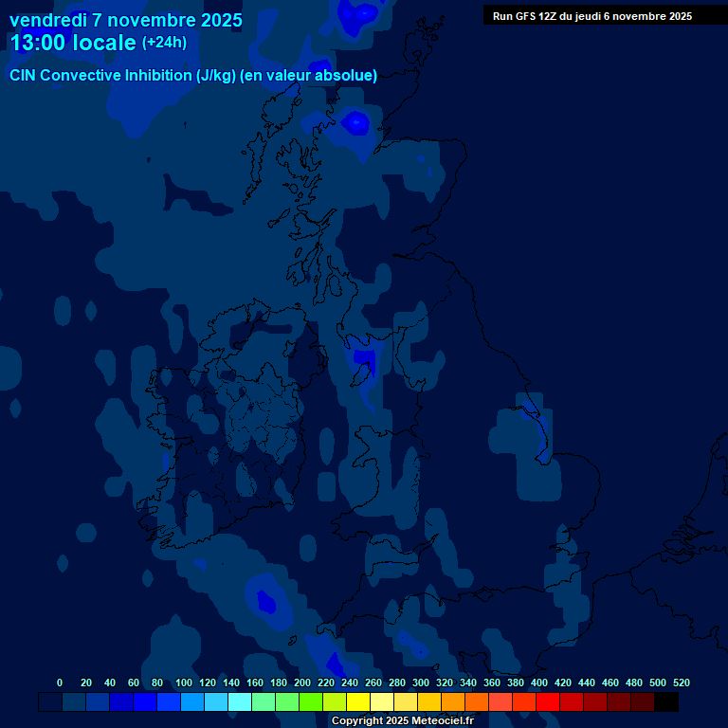Viewport: 728px width, 728px height.
Task: Pick the black swatch at legend's end
Action: click(666, 701)
